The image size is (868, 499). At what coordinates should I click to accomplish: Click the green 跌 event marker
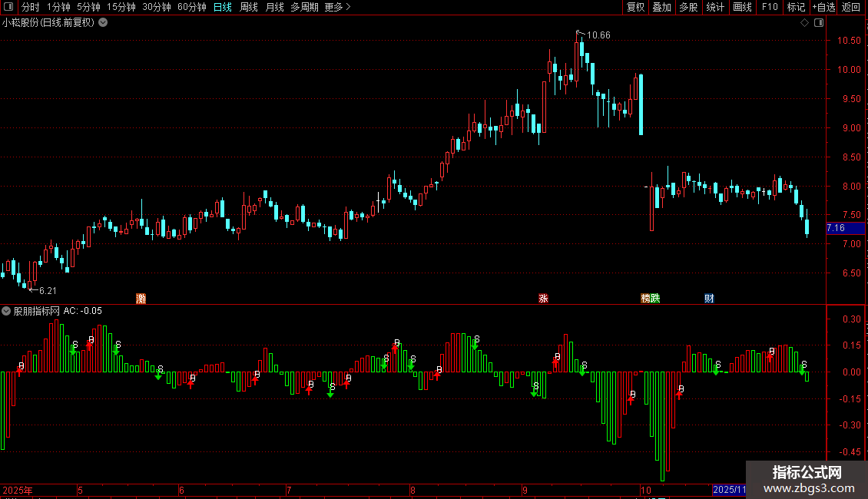(655, 299)
